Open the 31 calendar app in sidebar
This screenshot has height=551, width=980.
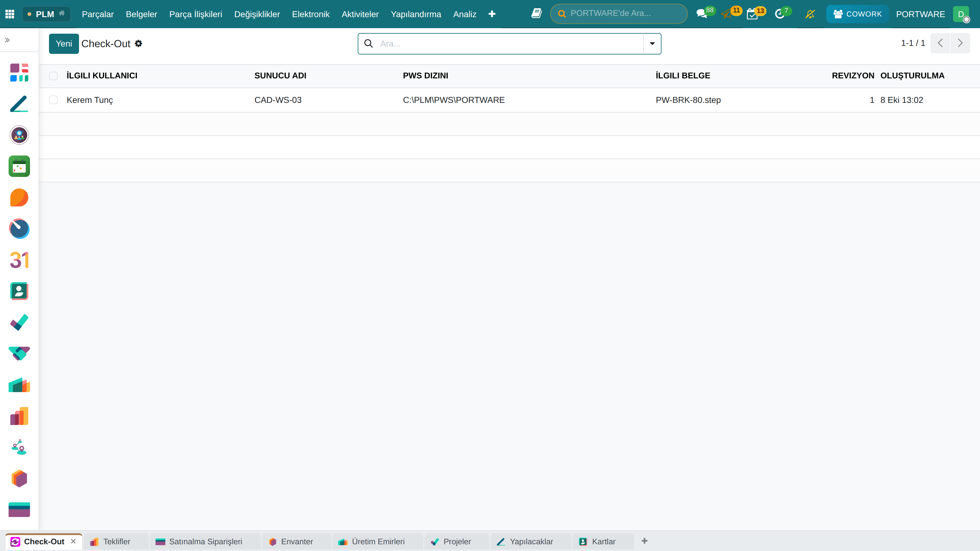click(19, 260)
